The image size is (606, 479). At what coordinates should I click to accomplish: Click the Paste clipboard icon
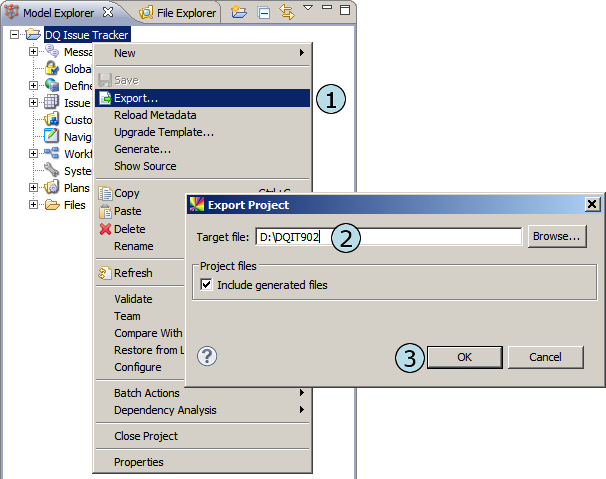coord(105,211)
